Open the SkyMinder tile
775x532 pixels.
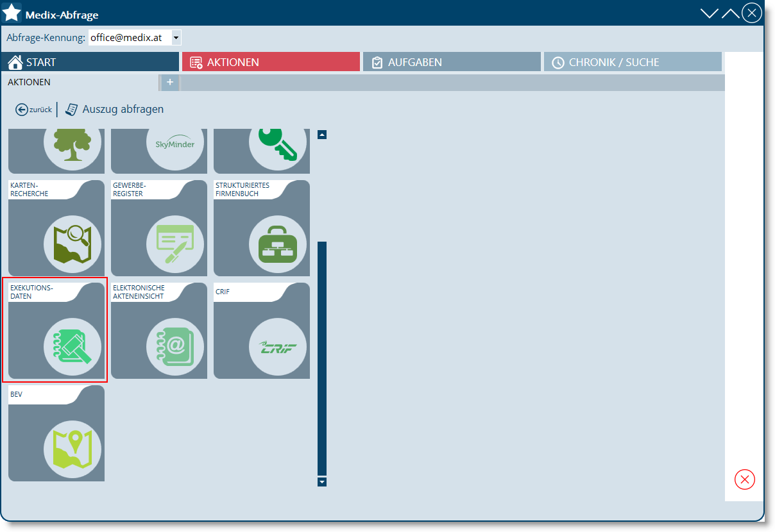159,150
